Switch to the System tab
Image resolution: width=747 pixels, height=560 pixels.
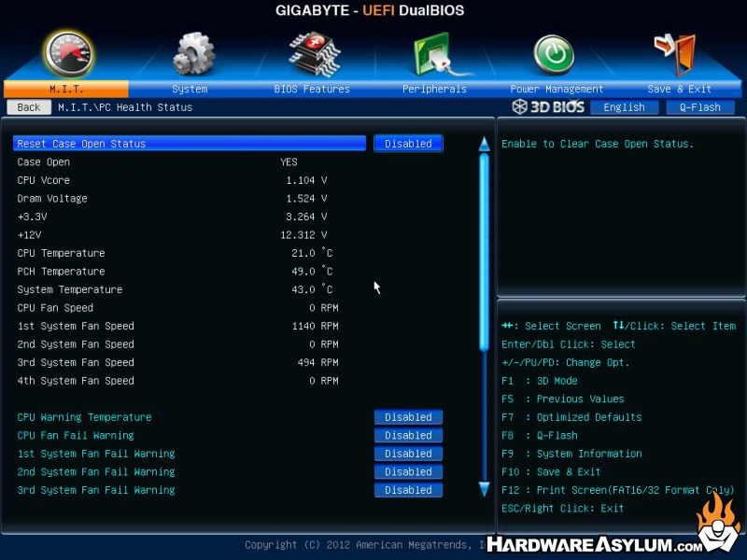[190, 89]
